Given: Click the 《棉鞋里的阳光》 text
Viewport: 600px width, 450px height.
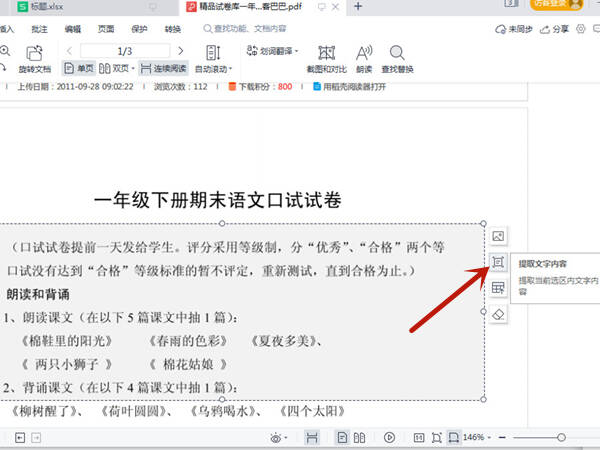Looking at the screenshot, I should tap(67, 341).
